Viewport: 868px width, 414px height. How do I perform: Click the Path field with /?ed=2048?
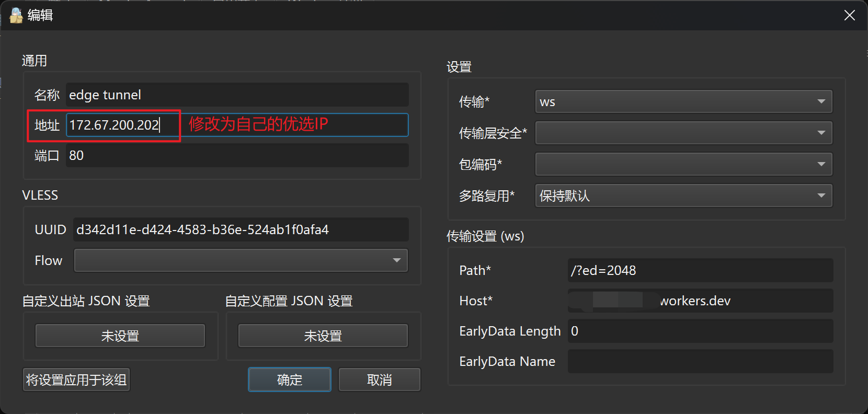click(x=701, y=270)
